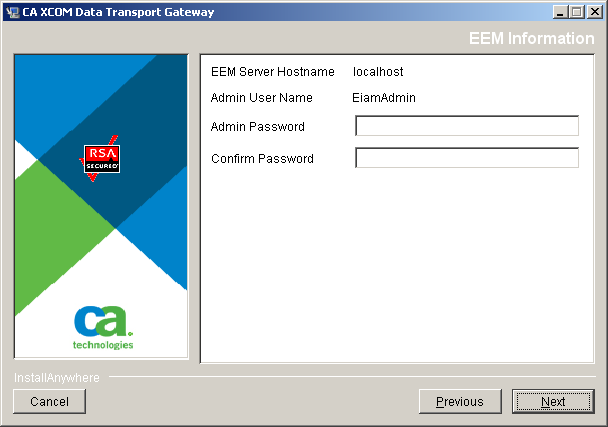
Task: Click the 'Admin Password' label
Action: tap(258, 127)
